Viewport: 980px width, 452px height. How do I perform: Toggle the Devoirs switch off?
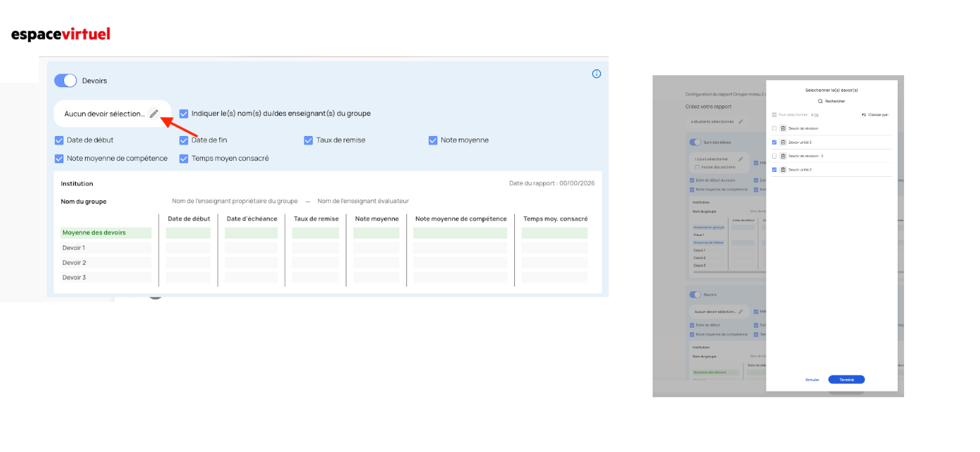65,81
